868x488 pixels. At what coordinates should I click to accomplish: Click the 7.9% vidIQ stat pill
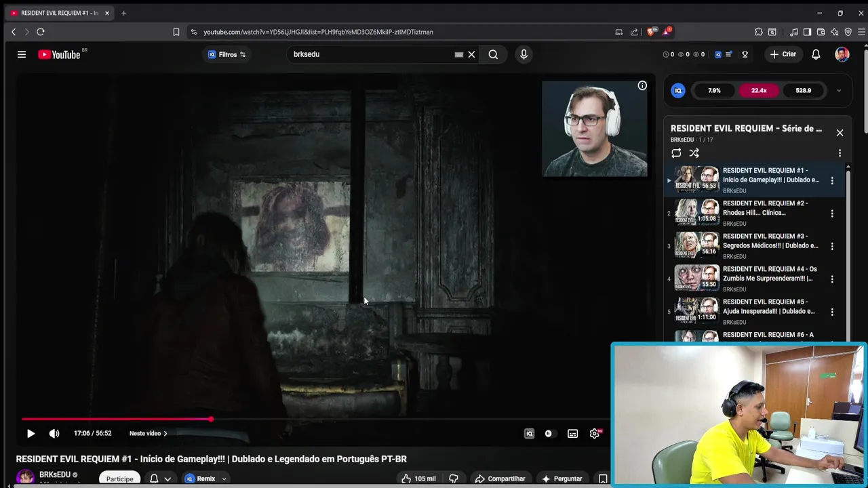[714, 90]
